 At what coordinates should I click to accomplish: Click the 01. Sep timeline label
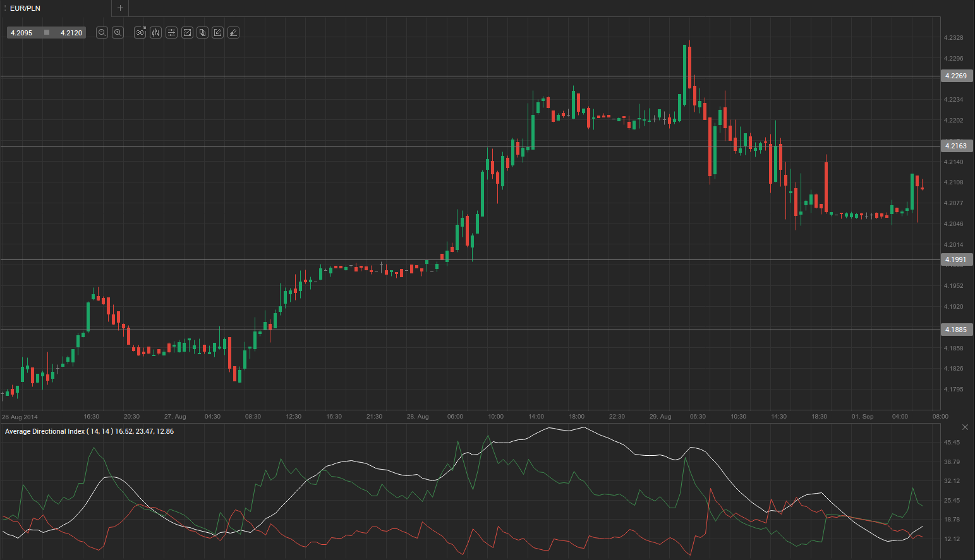862,416
